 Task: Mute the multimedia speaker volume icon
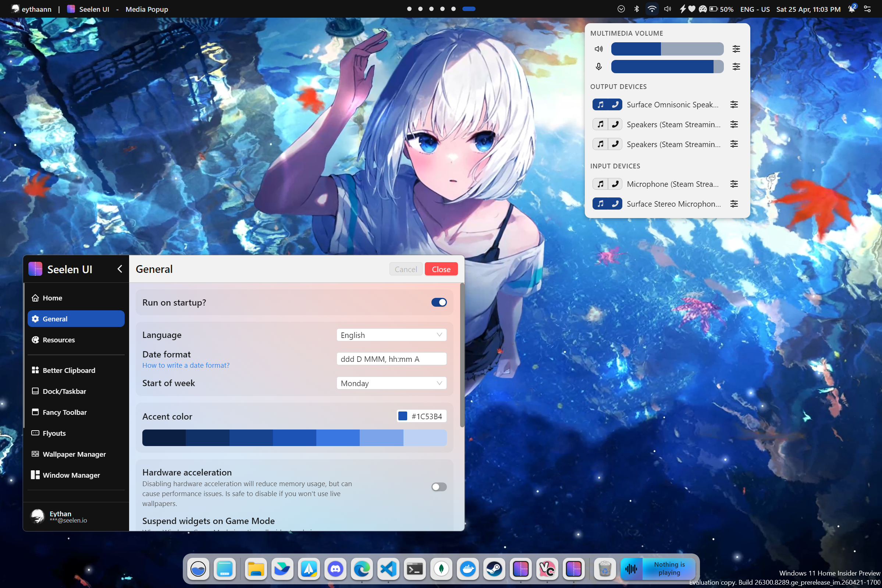pyautogui.click(x=598, y=49)
